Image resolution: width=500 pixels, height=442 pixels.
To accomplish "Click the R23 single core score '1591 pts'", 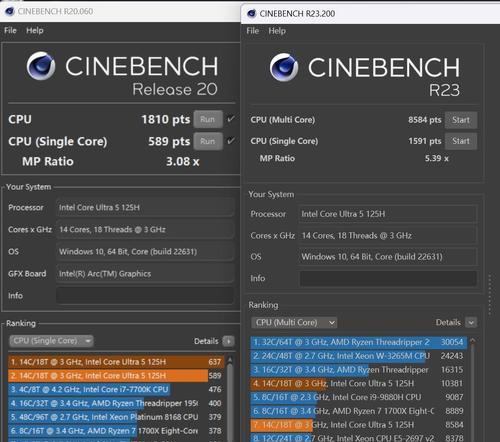I will pos(425,141).
